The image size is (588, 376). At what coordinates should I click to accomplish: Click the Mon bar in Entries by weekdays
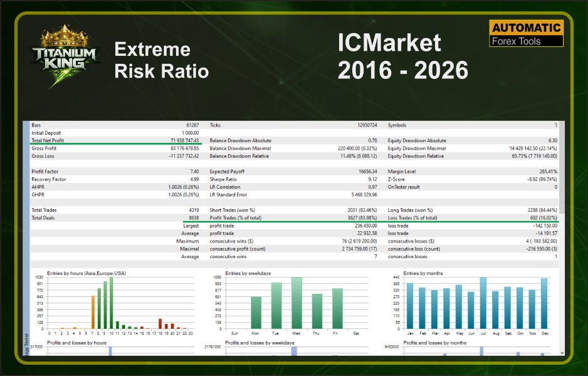[256, 313]
